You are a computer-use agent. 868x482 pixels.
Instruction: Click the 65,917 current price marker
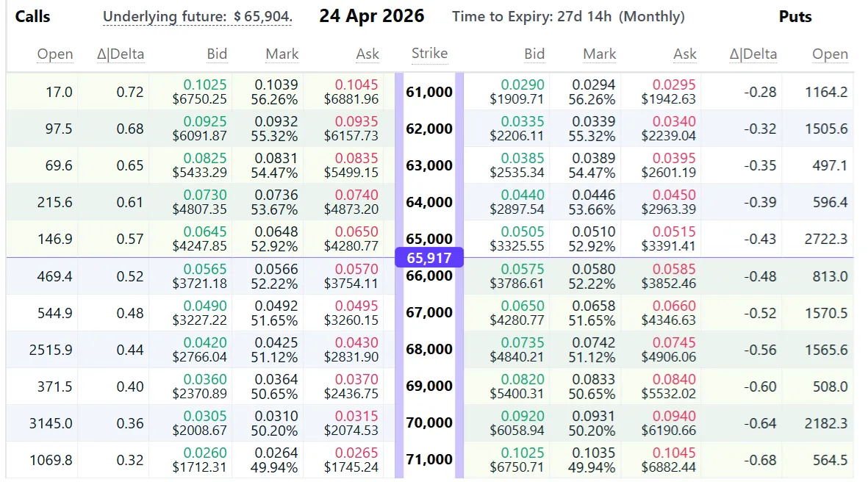click(x=430, y=257)
